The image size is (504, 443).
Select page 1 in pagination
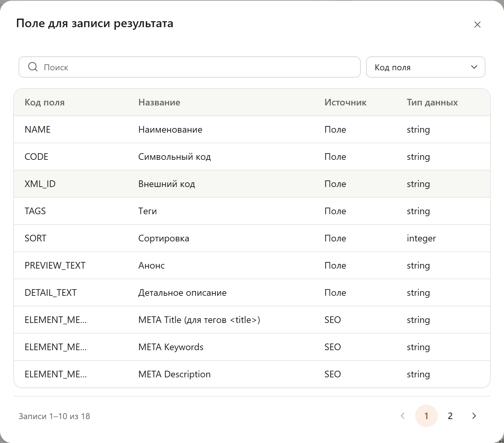(426, 416)
